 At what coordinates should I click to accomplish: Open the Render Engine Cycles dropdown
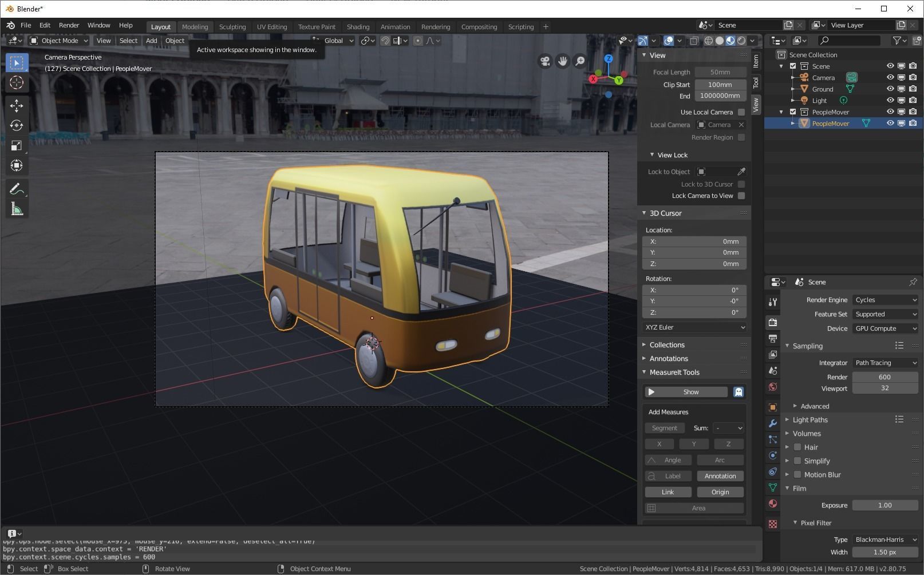(885, 300)
